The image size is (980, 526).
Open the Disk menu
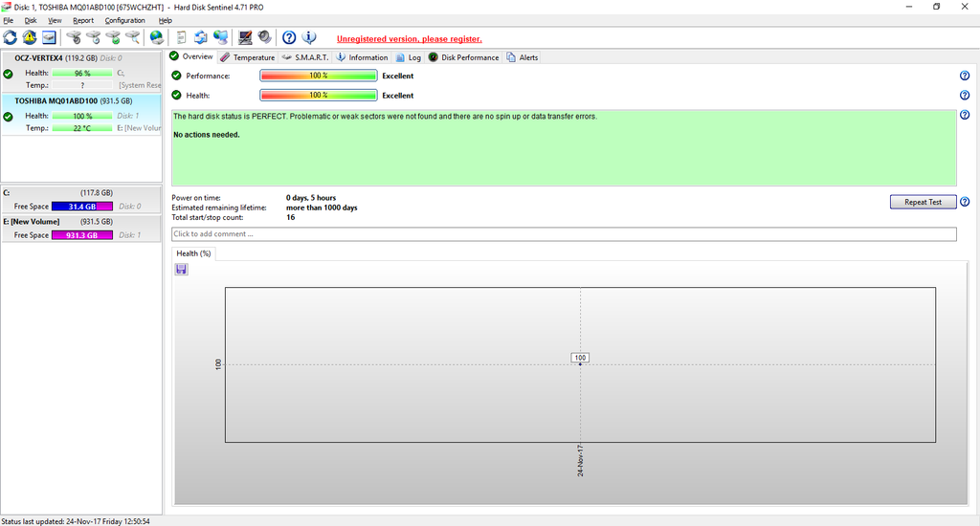tap(31, 20)
